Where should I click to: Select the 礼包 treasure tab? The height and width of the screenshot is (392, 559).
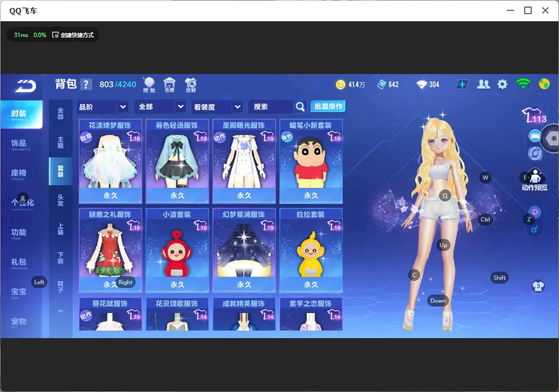coord(19,263)
